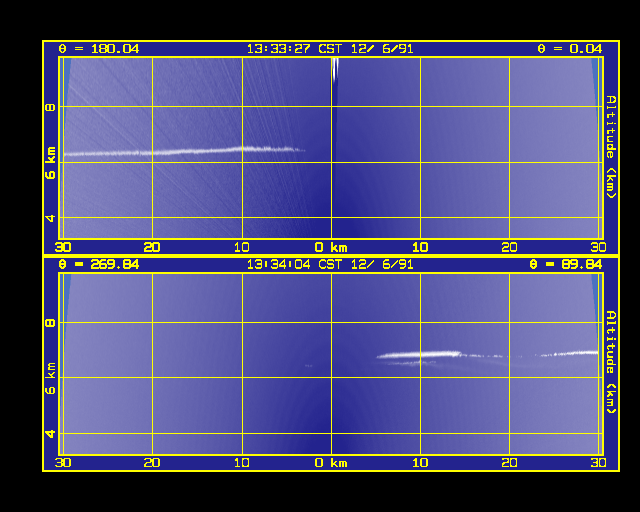Click the θ = 89.84 label
Viewport: 640px width, 512px height.
pos(565,265)
